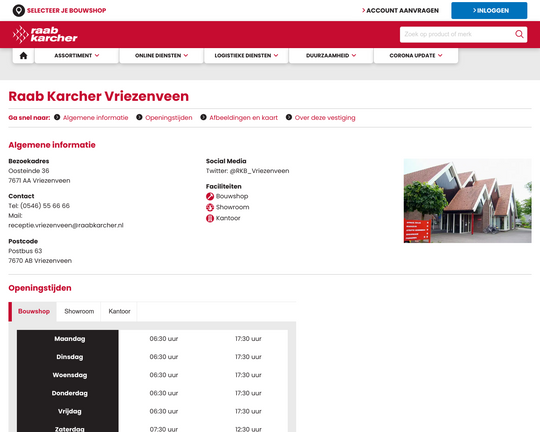Open the Duurzaamheid menu

point(331,55)
